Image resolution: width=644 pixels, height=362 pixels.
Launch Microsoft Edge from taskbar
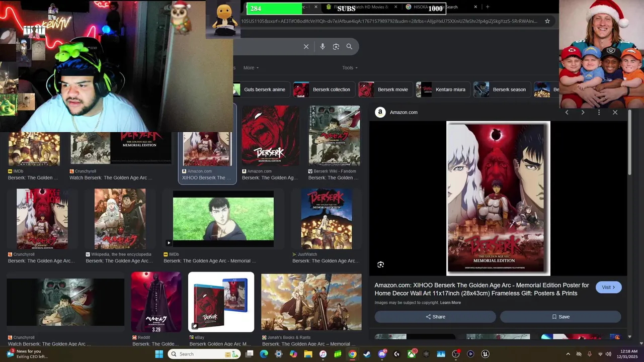[x=264, y=354]
